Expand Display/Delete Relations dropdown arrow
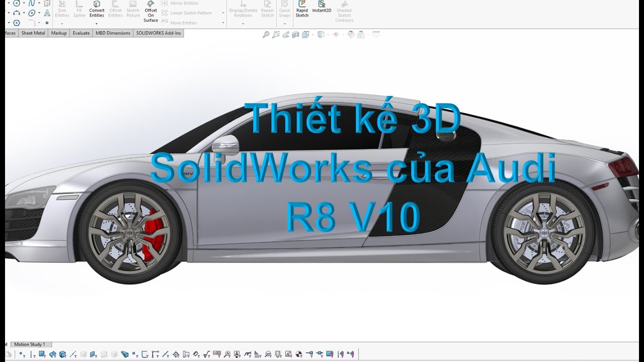Image resolution: width=644 pixels, height=362 pixels. [243, 24]
